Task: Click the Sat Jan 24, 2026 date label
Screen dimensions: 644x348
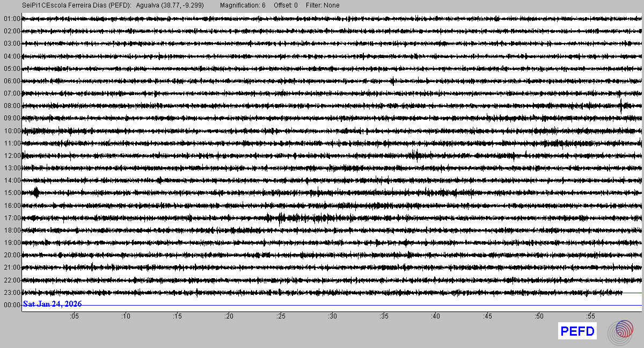Action: (x=52, y=304)
